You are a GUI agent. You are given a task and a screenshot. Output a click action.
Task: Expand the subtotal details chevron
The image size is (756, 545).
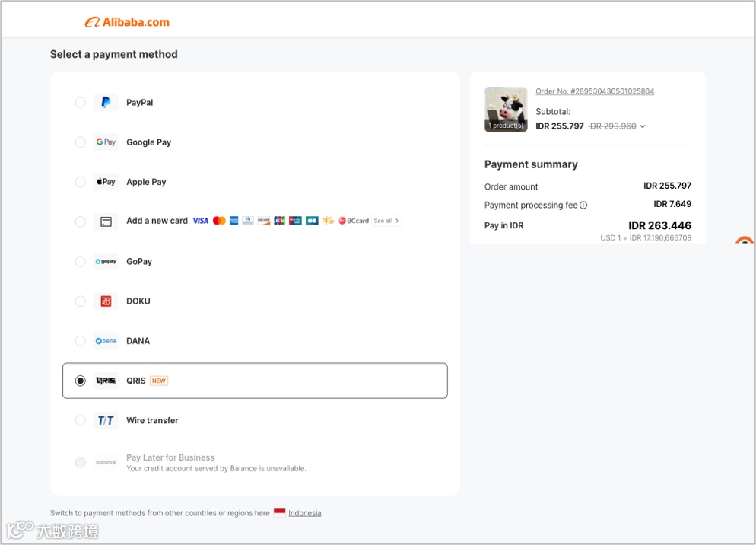coord(643,126)
